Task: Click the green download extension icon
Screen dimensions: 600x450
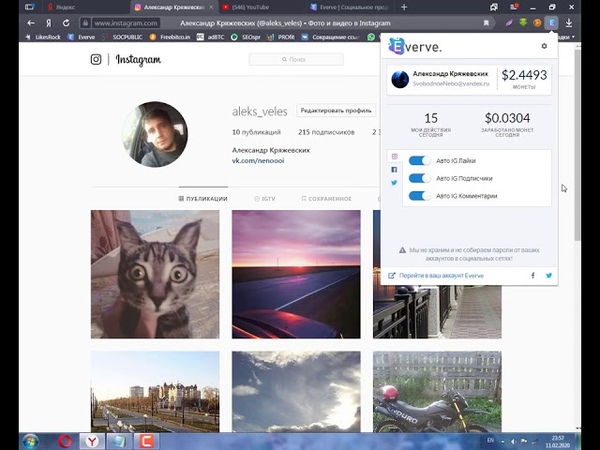Action: [x=523, y=23]
